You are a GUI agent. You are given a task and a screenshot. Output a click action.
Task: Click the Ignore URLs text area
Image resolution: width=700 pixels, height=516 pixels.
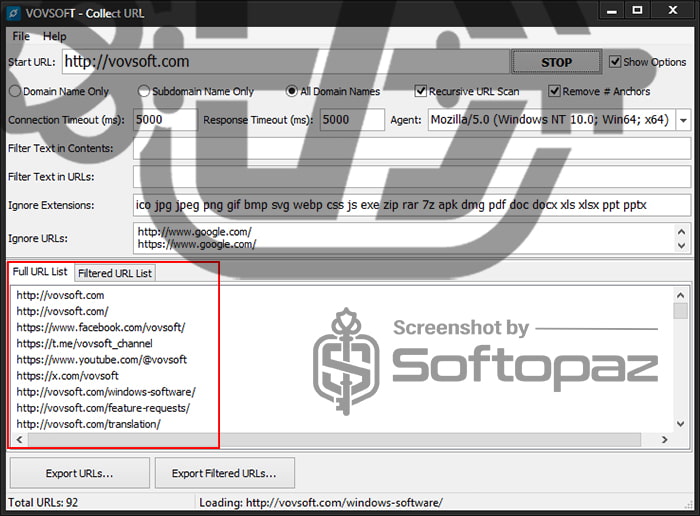[x=404, y=238]
